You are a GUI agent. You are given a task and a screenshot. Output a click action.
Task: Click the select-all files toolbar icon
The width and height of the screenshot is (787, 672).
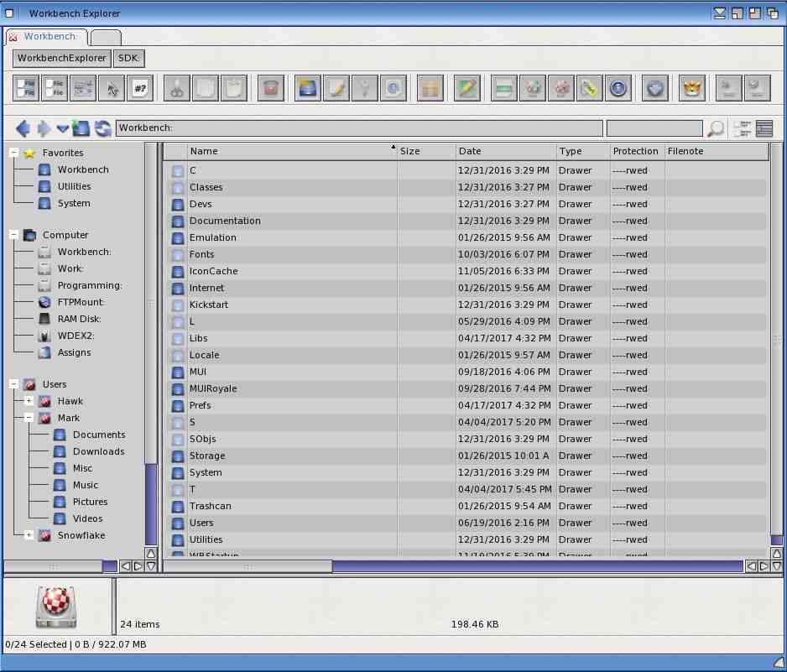(x=26, y=88)
